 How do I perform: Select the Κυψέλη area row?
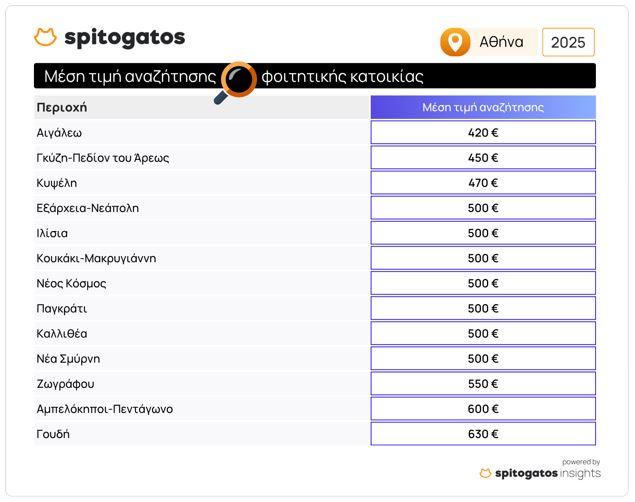315,183
